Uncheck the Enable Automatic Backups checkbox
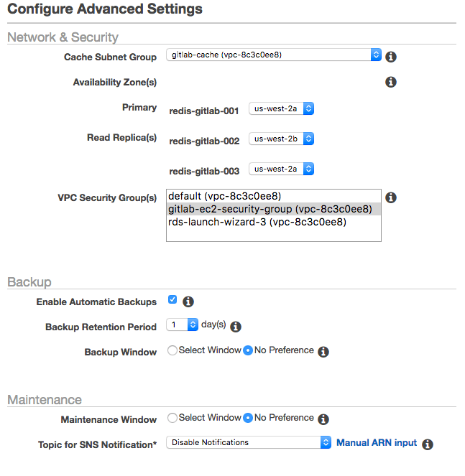Screen dimensions: 465x476 (x=172, y=300)
